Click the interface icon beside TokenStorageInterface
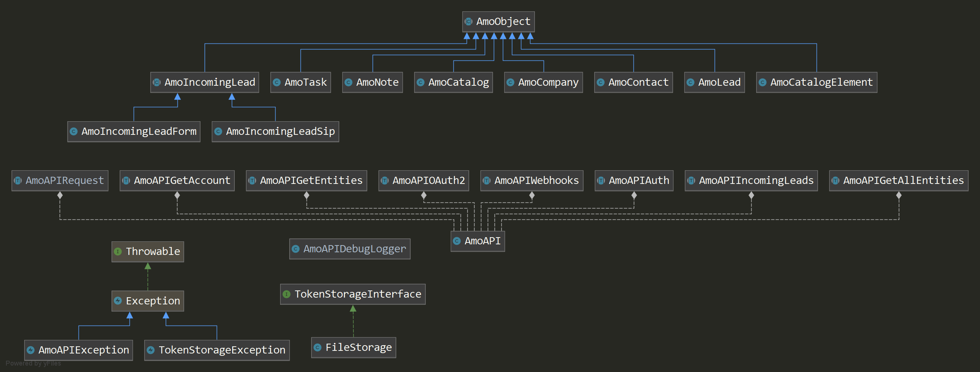980x372 pixels. [287, 294]
